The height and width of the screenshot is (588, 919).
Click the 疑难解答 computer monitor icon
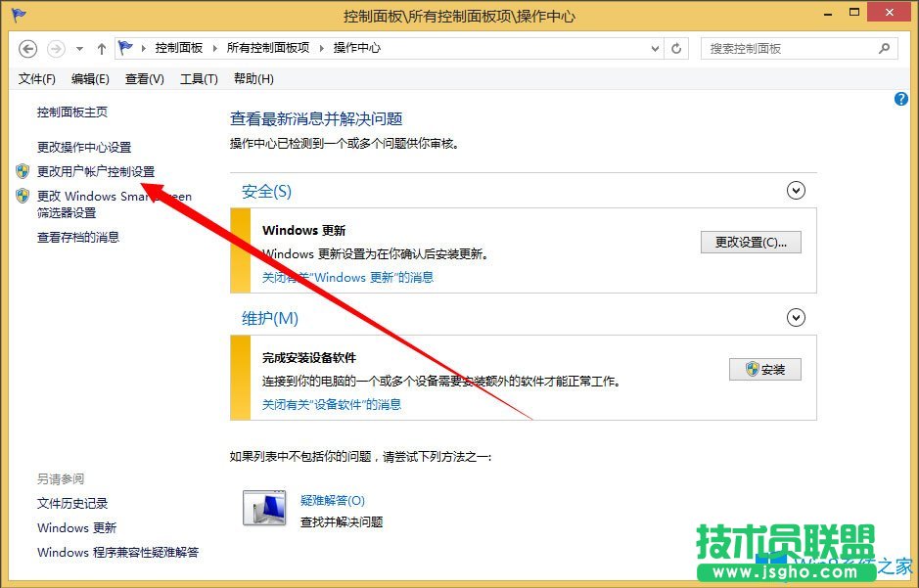[264, 507]
